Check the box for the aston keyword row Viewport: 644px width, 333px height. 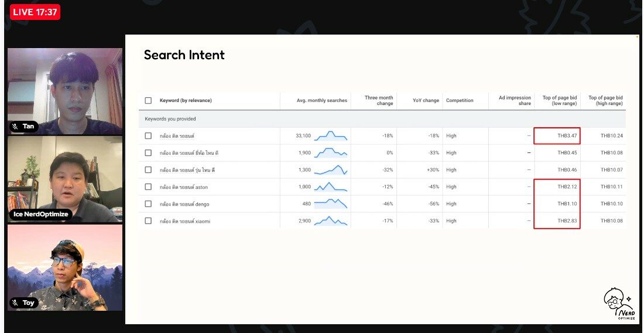148,187
